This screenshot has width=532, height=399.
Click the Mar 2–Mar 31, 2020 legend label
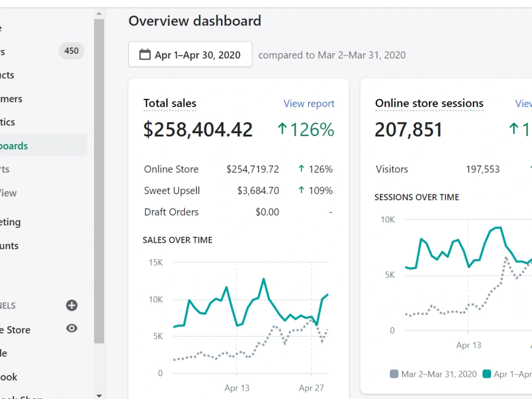coord(439,374)
